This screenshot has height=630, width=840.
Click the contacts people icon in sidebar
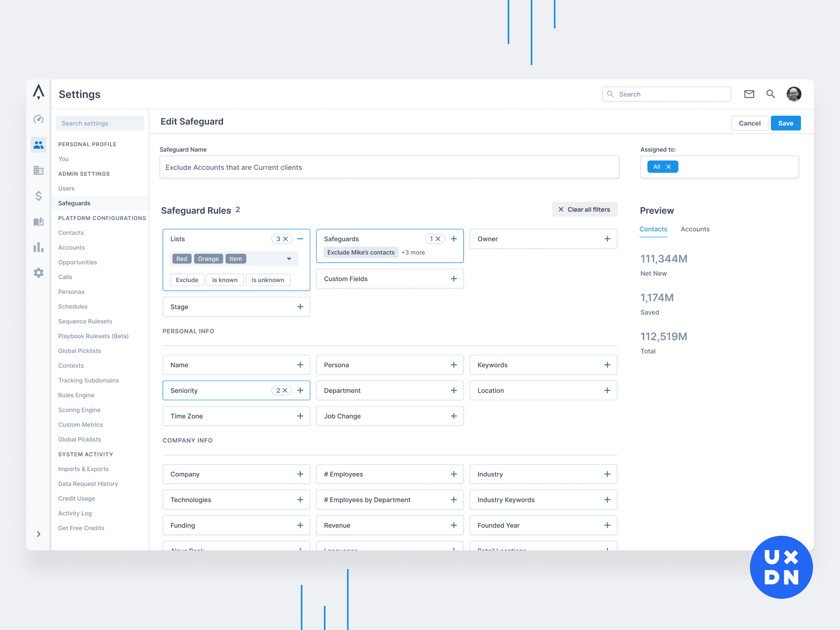tap(38, 145)
